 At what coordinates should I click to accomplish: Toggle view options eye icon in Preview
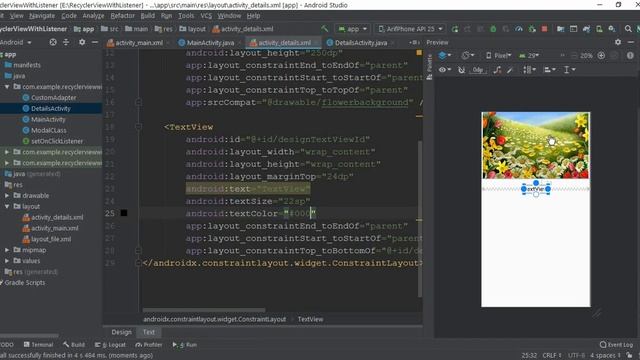[444, 70]
